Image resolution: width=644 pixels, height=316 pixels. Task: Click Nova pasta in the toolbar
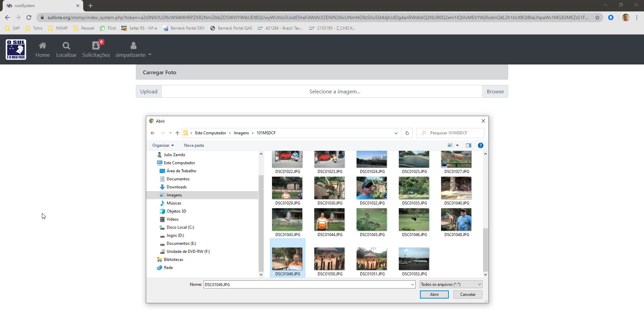pos(194,145)
